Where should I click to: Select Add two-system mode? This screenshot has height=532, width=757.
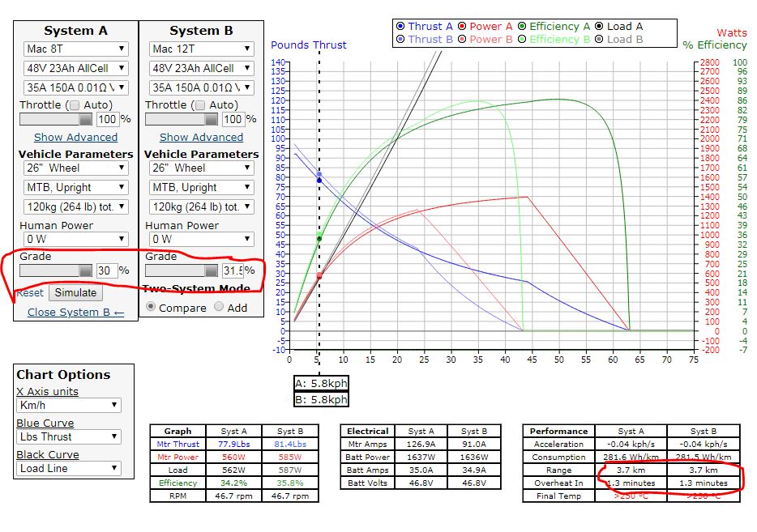(x=219, y=307)
